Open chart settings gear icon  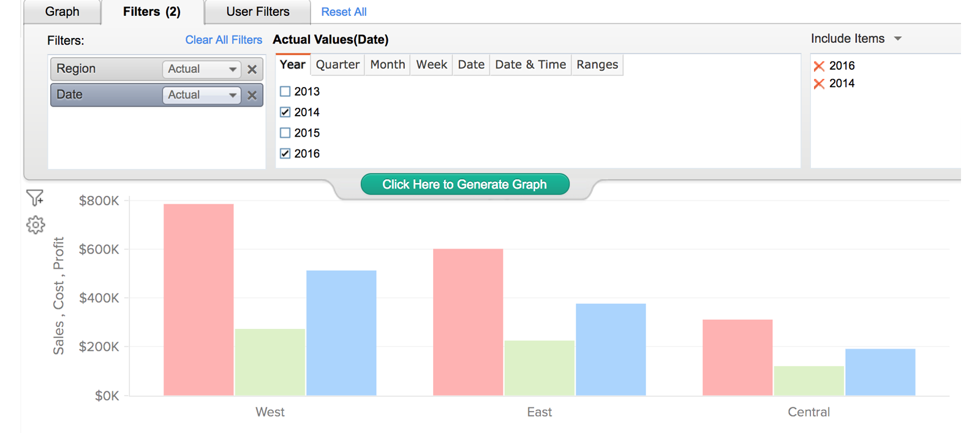(36, 225)
